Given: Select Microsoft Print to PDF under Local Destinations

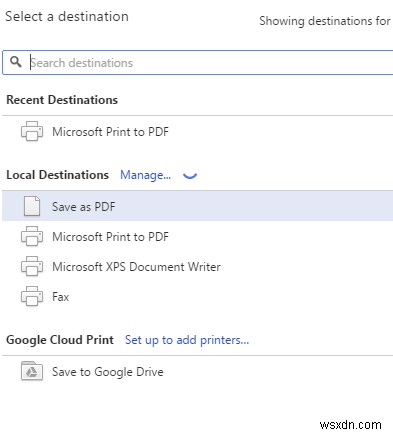Looking at the screenshot, I should (198, 237).
